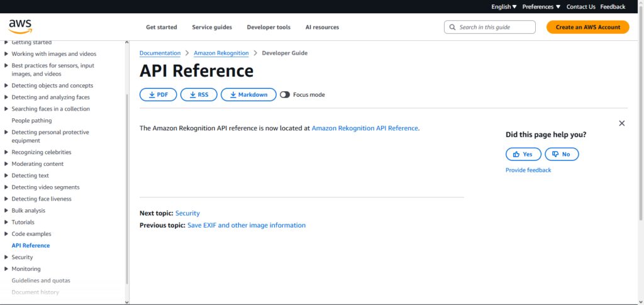Toggle Focus mode switch
644x305 pixels.
(x=285, y=95)
